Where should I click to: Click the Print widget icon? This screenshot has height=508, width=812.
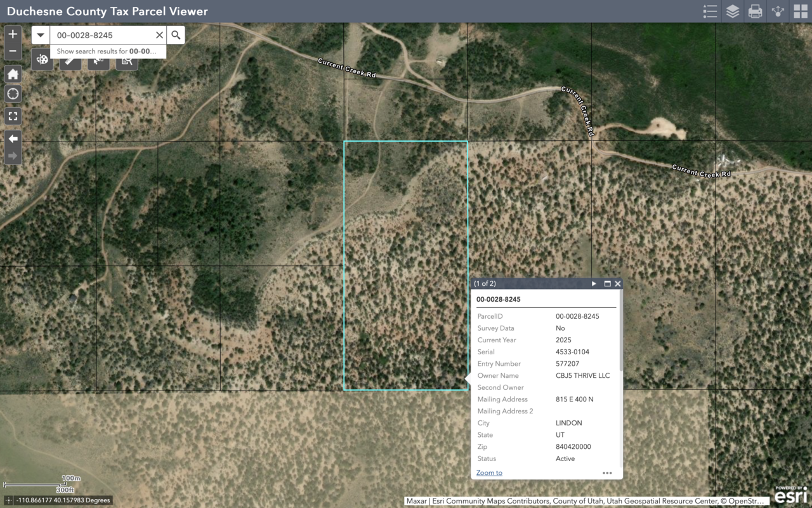[755, 11]
